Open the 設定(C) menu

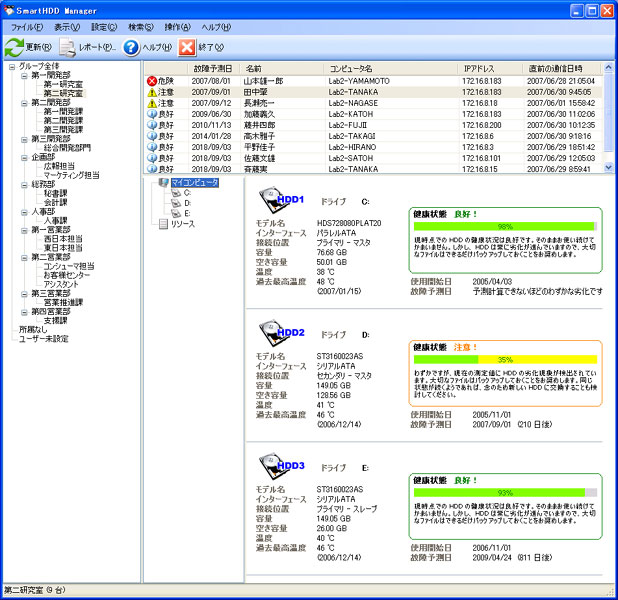point(104,27)
